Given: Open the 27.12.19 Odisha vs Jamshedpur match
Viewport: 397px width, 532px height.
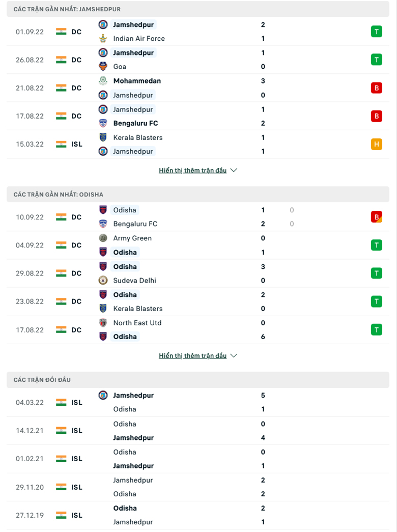Looking at the screenshot, I should pos(198,515).
